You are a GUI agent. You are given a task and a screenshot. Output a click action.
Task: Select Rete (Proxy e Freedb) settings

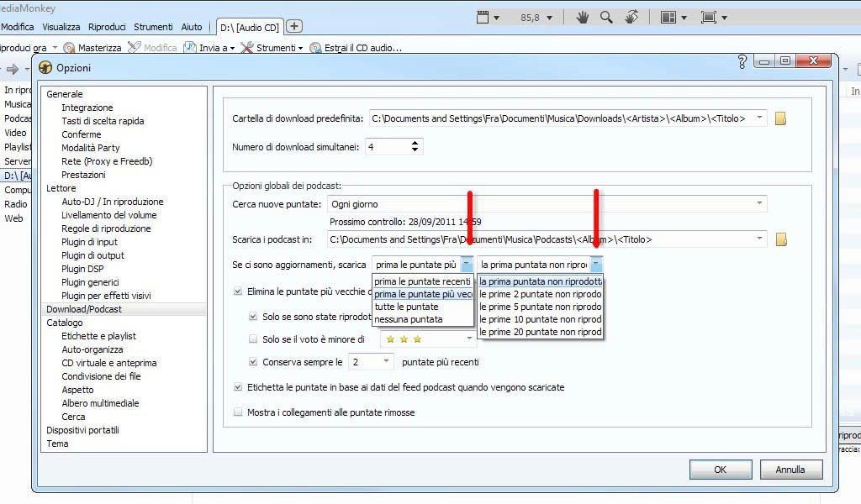[x=107, y=161]
